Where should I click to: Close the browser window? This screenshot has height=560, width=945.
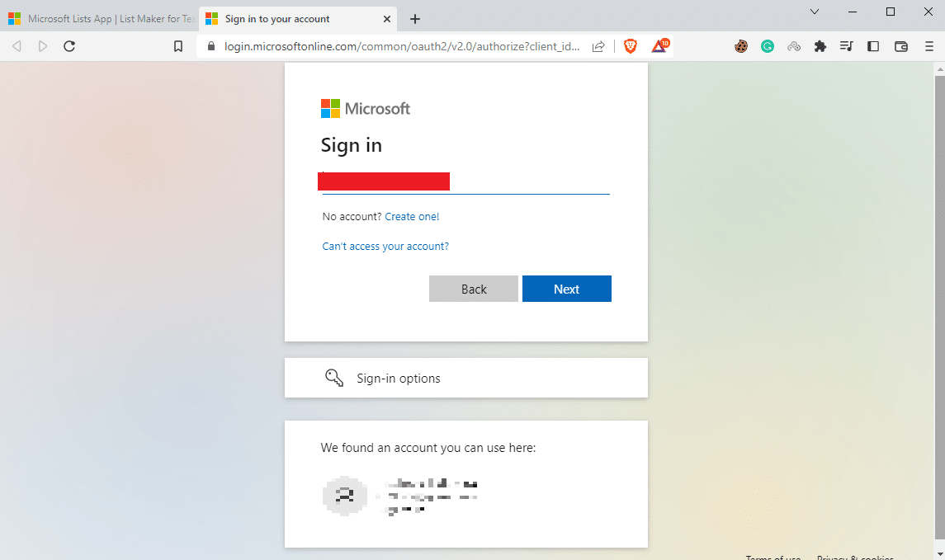coord(928,12)
